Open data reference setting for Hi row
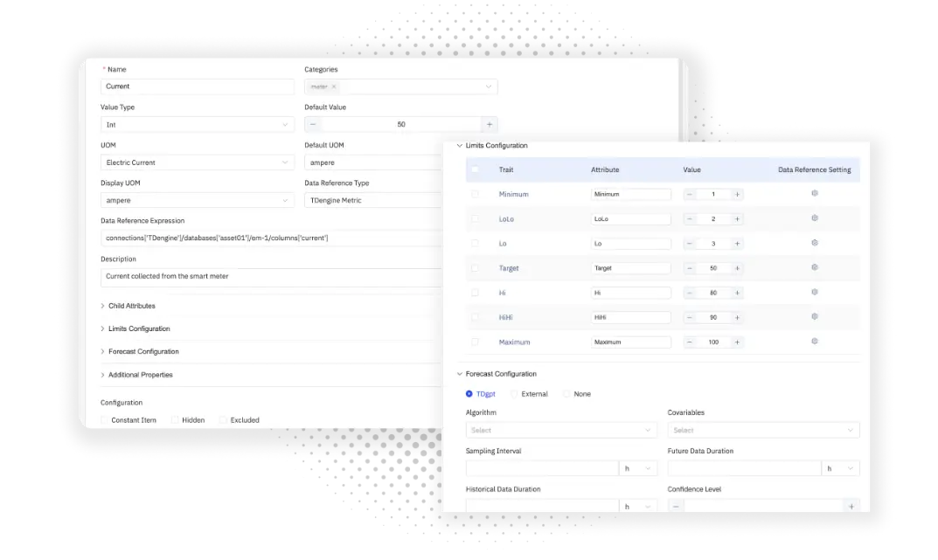Screen dimensions: 938x560 click(814, 293)
